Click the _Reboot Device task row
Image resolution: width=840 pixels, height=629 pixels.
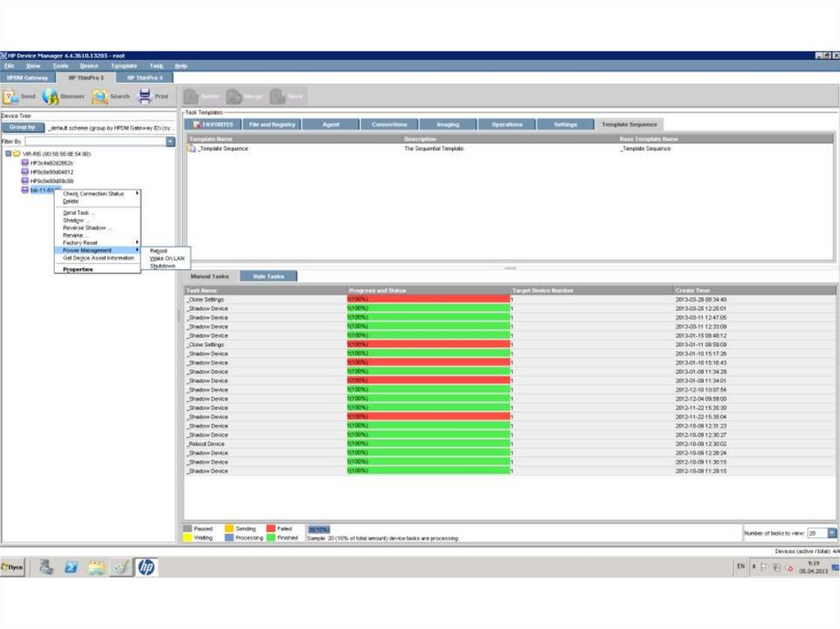coord(509,444)
